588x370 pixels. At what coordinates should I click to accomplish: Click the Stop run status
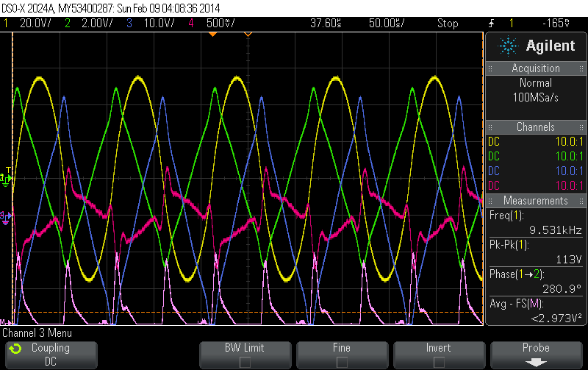pyautogui.click(x=448, y=24)
